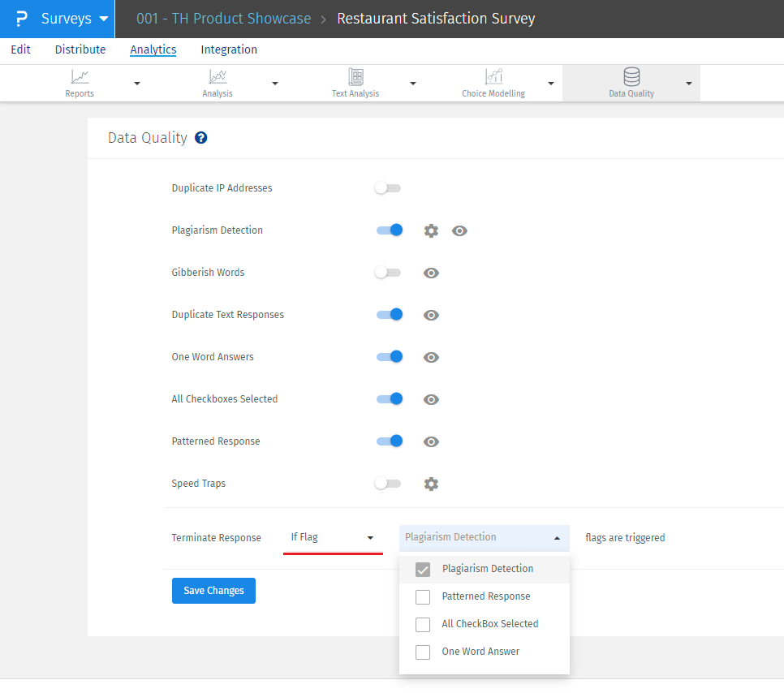Switch to the Distribute tab
The width and height of the screenshot is (784, 693).
[x=80, y=49]
